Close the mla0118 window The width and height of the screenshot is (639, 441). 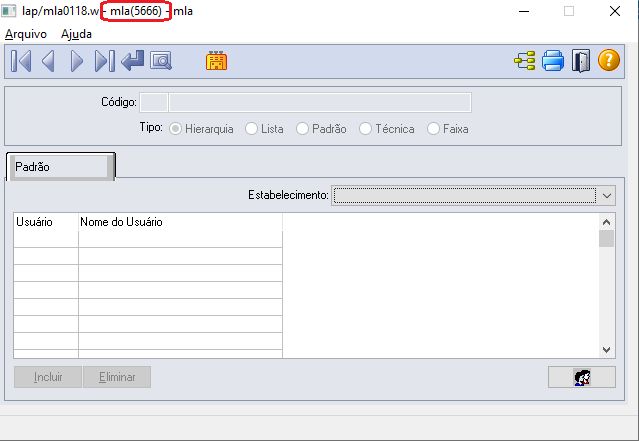point(615,11)
